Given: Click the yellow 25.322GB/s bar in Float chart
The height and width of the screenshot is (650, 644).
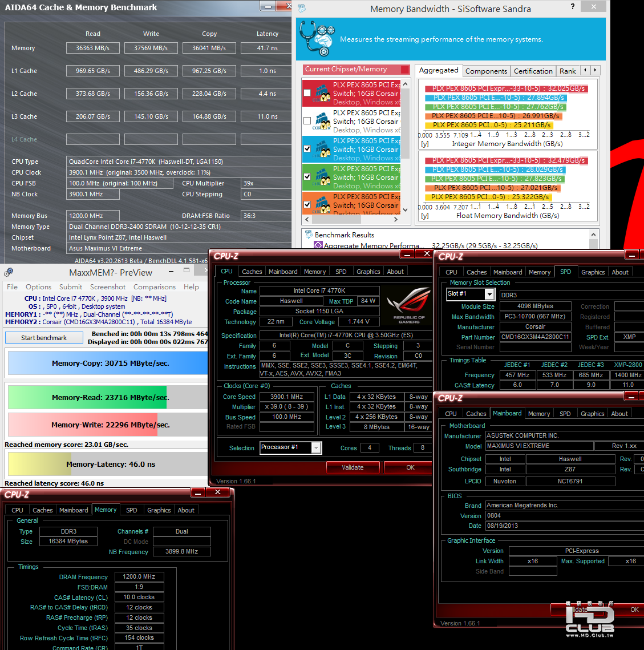Looking at the screenshot, I should pyautogui.click(x=489, y=197).
